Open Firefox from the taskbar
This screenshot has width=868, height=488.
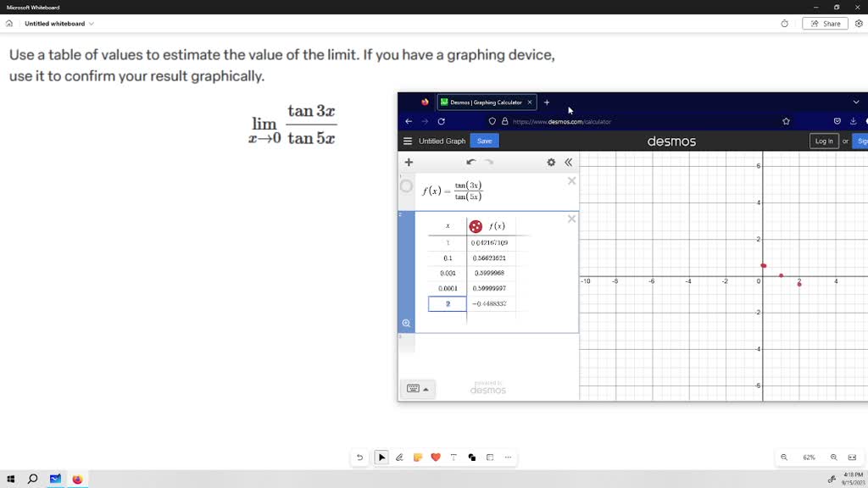point(77,479)
